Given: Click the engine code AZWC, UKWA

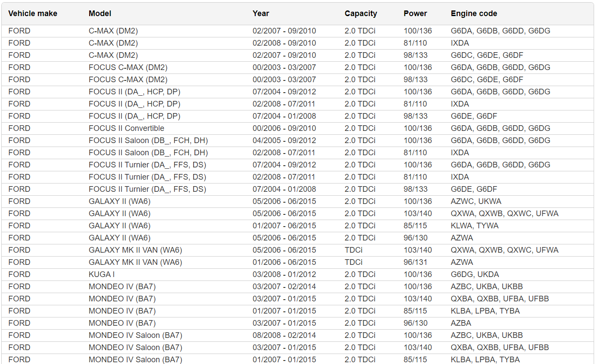Looking at the screenshot, I should click(476, 201).
